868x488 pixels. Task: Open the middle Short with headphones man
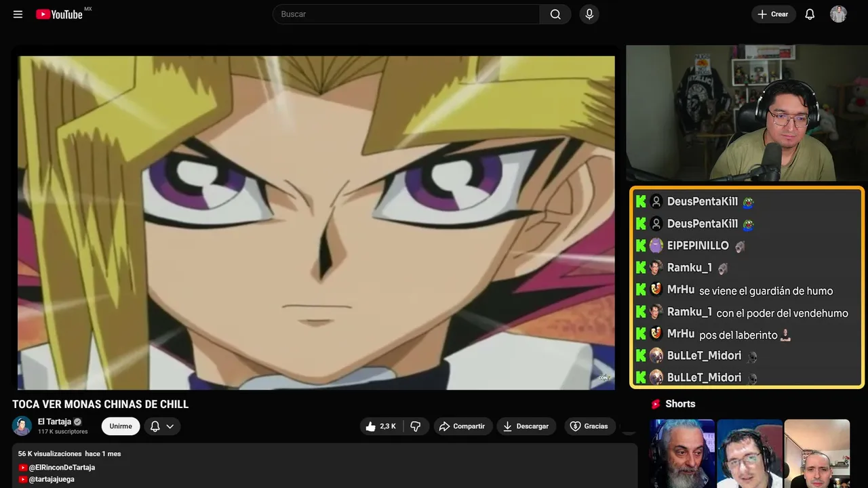(749, 453)
